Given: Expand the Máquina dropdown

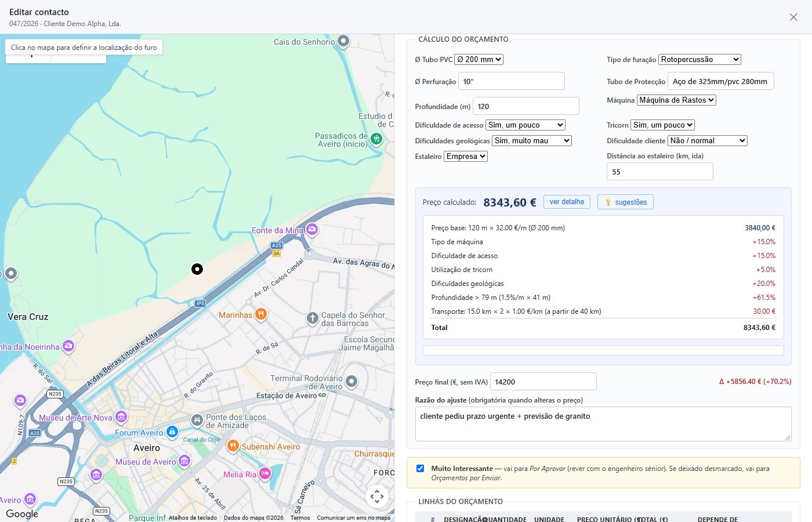Looking at the screenshot, I should [676, 100].
